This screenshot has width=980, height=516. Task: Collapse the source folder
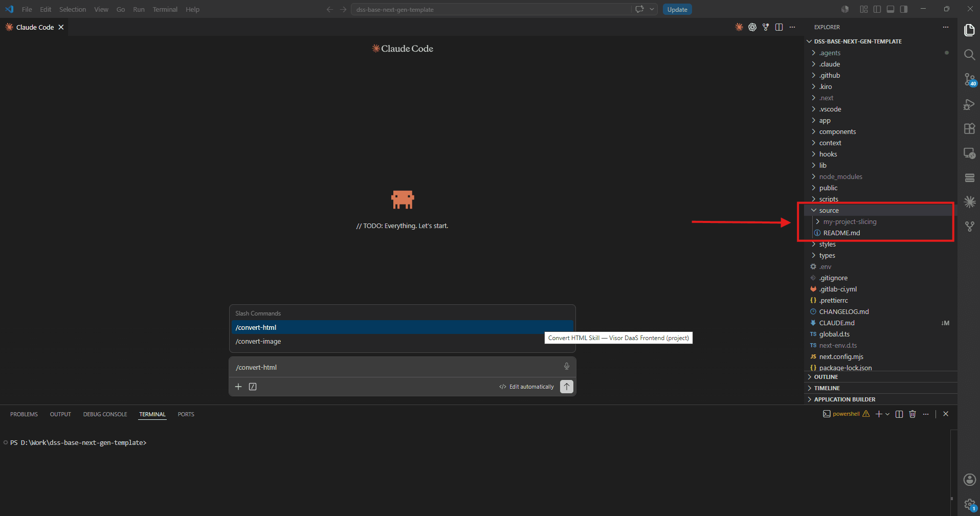[x=880, y=210]
